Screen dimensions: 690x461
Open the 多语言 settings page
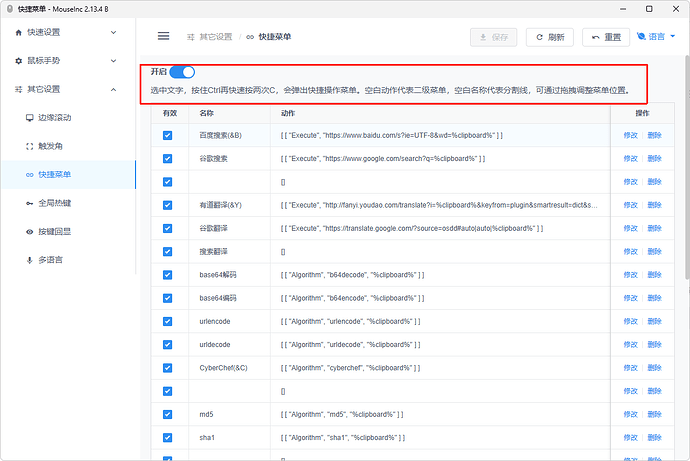point(68,260)
